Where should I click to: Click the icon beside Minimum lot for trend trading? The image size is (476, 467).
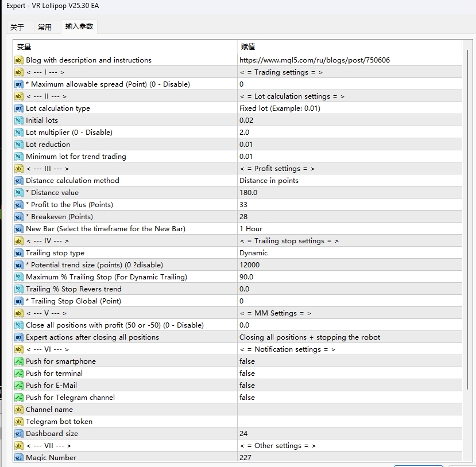(18, 157)
